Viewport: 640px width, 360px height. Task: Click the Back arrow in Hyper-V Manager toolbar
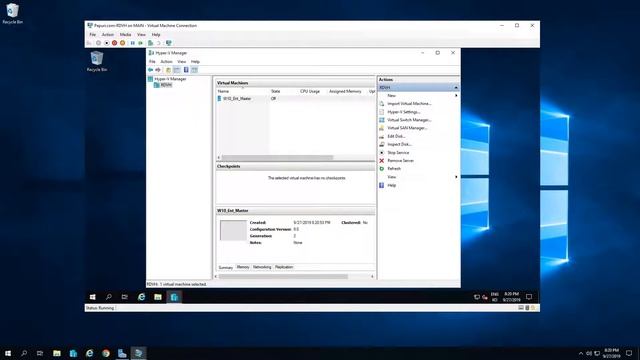click(151, 70)
